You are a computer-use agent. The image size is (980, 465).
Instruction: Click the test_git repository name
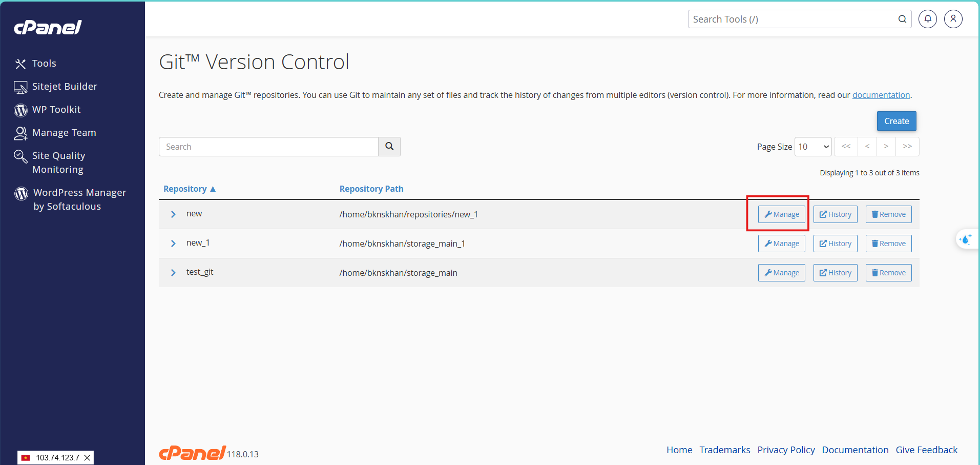(200, 272)
